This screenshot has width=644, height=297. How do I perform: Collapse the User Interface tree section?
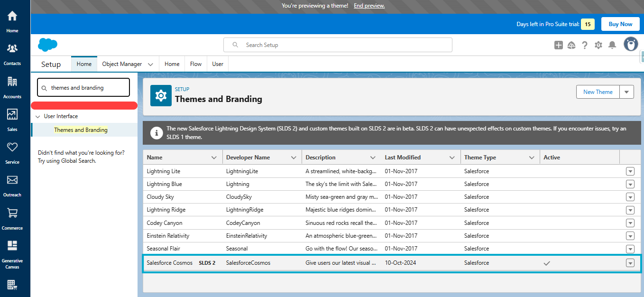37,116
